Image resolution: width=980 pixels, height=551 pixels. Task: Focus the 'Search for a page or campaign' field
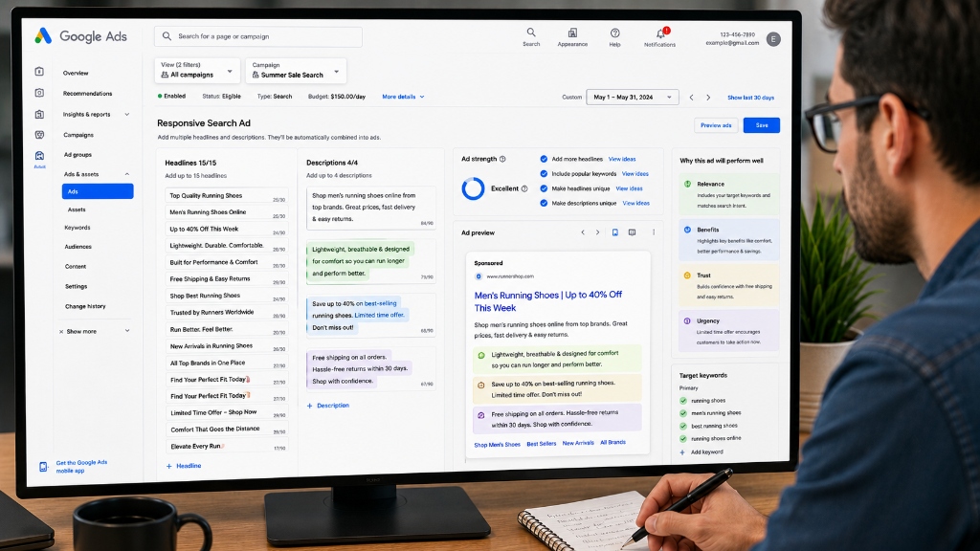258,37
